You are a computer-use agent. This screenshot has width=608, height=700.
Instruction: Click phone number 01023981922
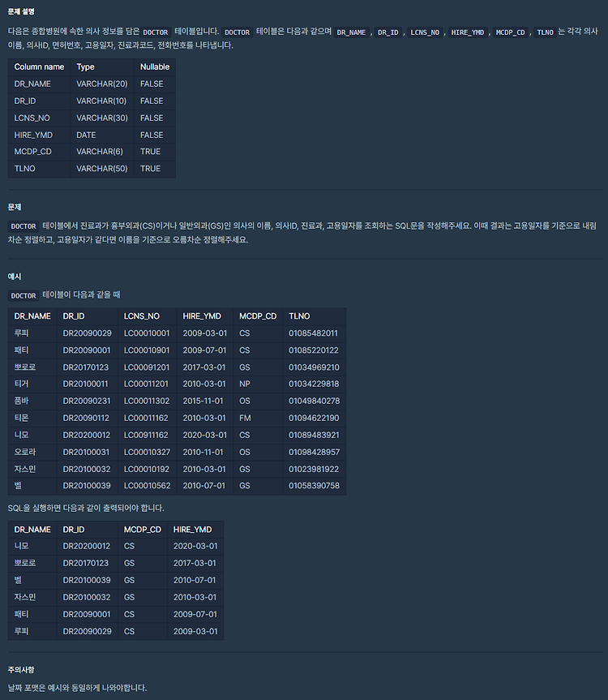point(314,469)
